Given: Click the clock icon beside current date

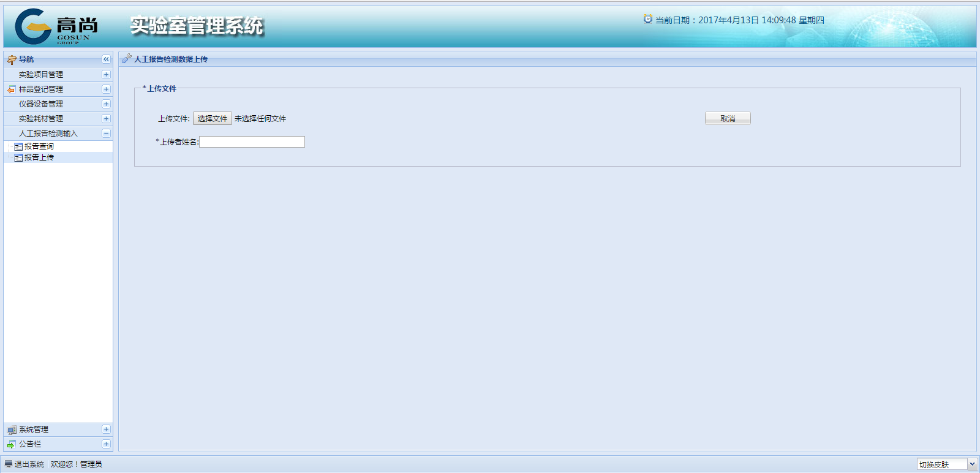Looking at the screenshot, I should tap(647, 20).
